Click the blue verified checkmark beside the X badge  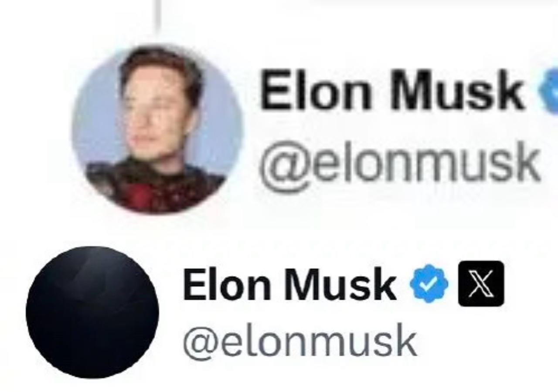pos(429,284)
